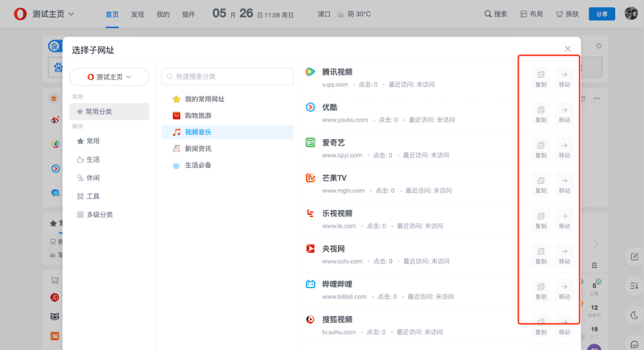This screenshot has height=350, width=644.
Task: Move the 腾讯视频 site entry
Action: click(564, 79)
